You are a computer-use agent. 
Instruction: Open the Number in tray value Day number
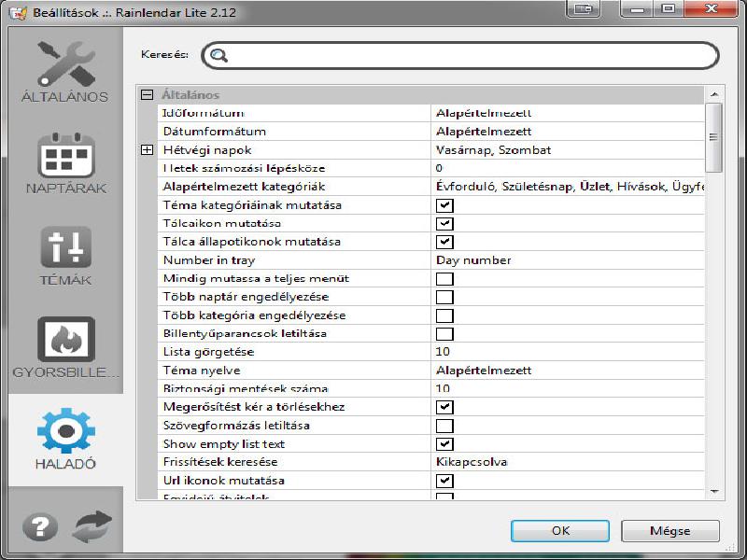click(x=473, y=260)
